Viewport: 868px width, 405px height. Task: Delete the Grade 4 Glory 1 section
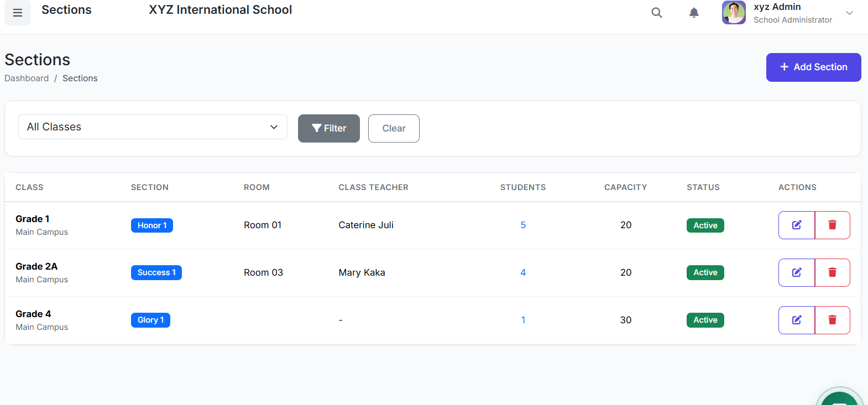(x=833, y=320)
